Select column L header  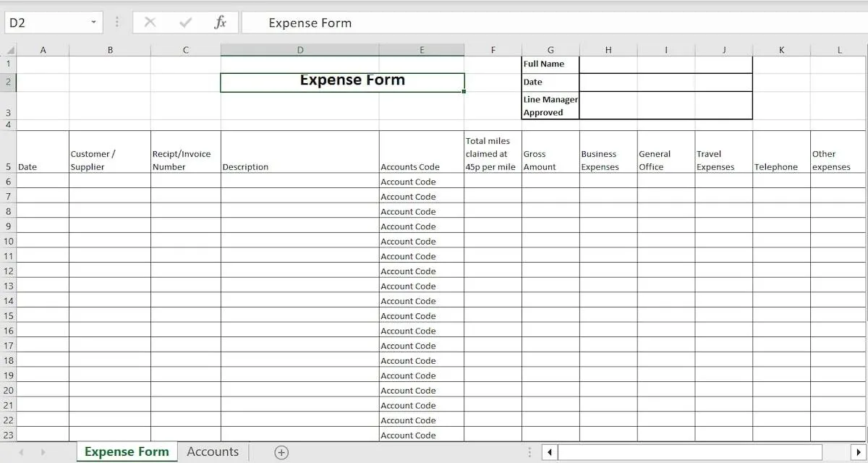pyautogui.click(x=839, y=50)
